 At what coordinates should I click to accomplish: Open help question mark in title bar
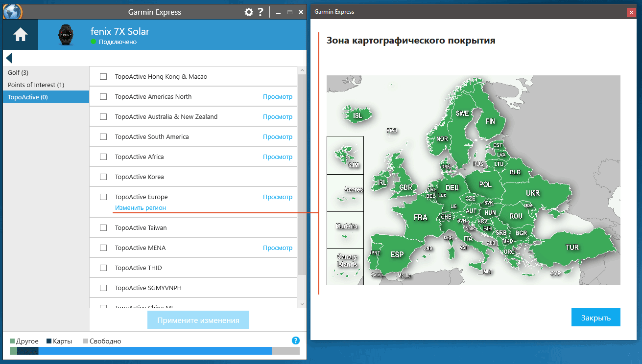tap(261, 12)
